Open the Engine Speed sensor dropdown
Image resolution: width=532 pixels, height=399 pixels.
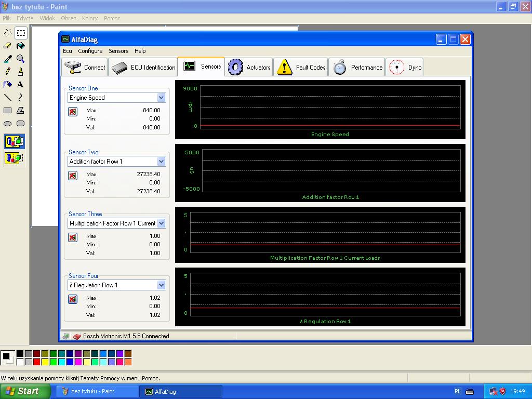161,98
